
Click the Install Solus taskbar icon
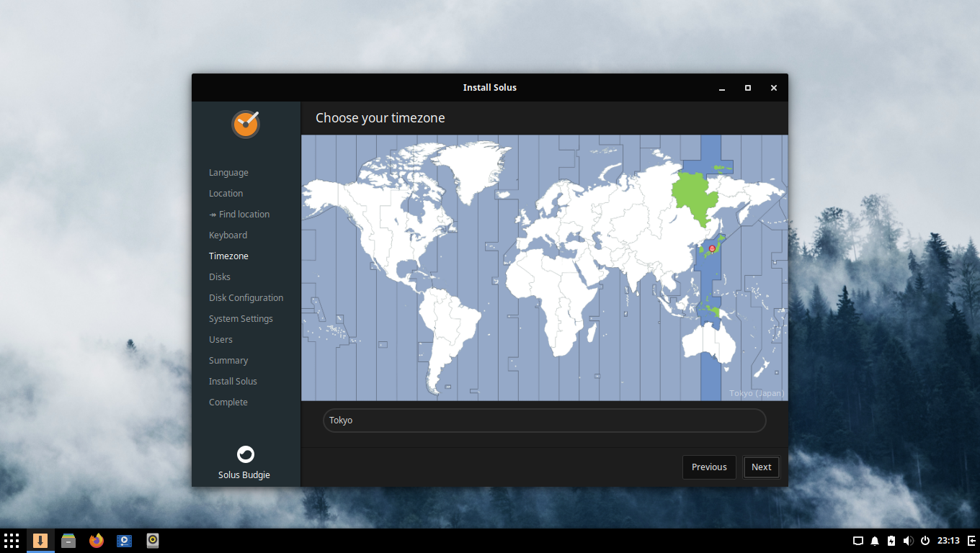[40, 541]
